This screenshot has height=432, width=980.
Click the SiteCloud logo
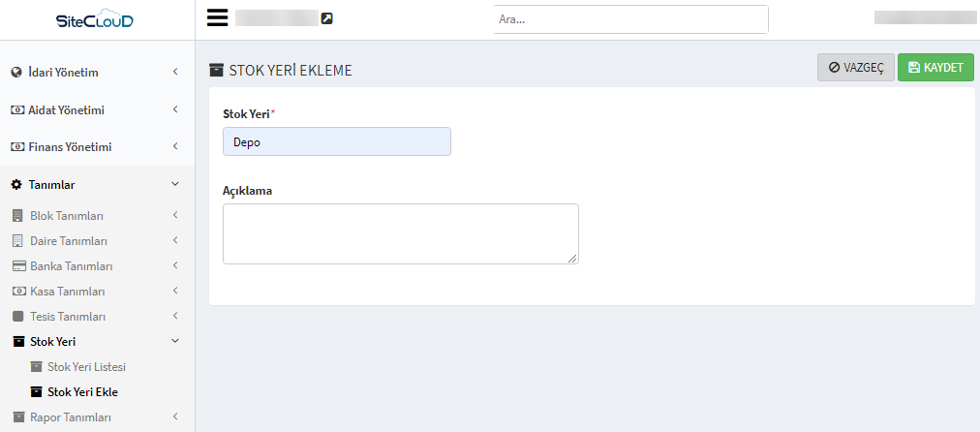(94, 20)
